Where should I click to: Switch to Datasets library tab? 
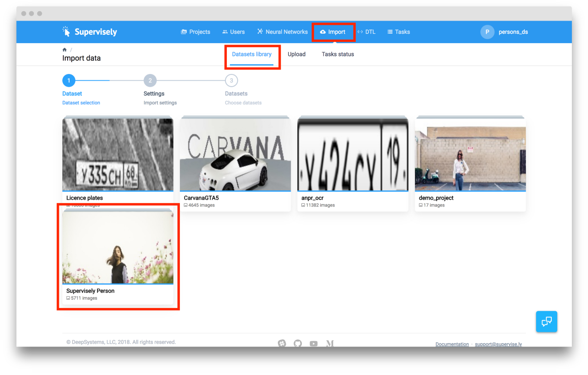pyautogui.click(x=252, y=54)
